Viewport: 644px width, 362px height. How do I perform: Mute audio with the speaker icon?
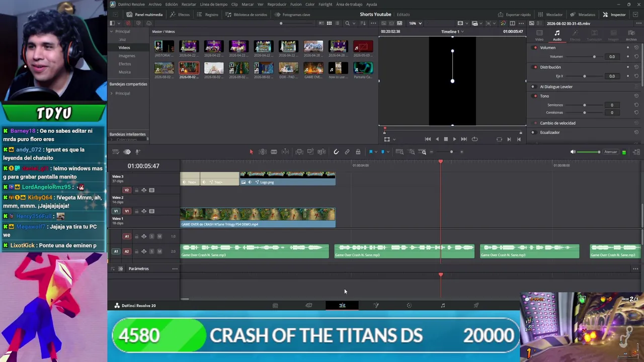coord(573,152)
